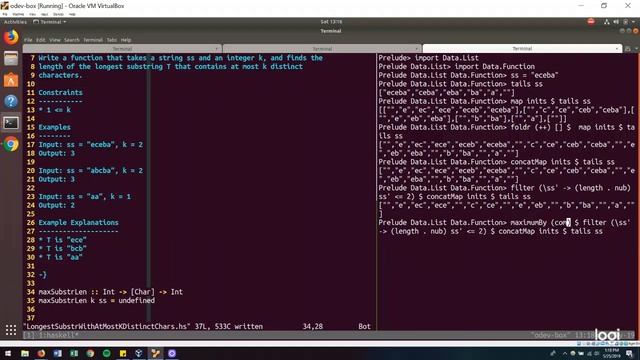Open the Terminal Help menu
This screenshot has height=360, width=640.
[x=126, y=40]
